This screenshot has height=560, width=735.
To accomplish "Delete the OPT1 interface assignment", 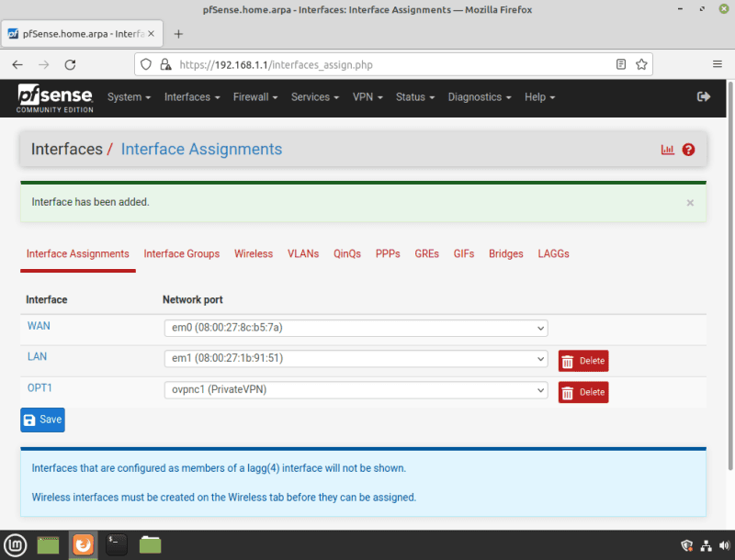I will [583, 392].
